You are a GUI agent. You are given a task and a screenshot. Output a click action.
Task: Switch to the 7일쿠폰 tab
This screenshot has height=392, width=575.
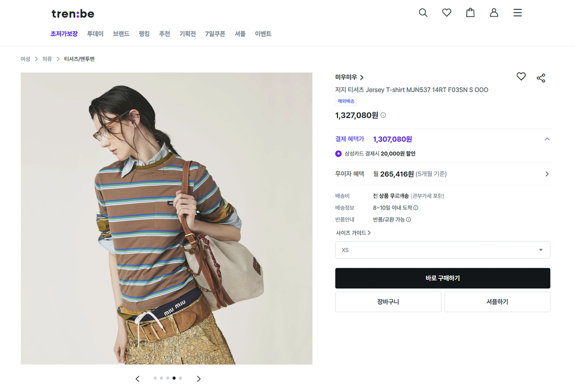(215, 34)
